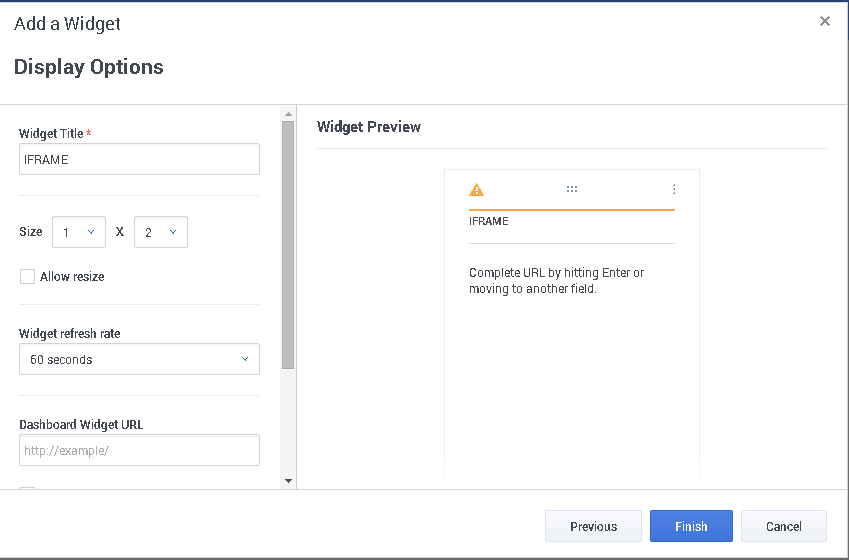Click the Complete URL message in preview
The height and width of the screenshot is (560, 849).
point(557,281)
